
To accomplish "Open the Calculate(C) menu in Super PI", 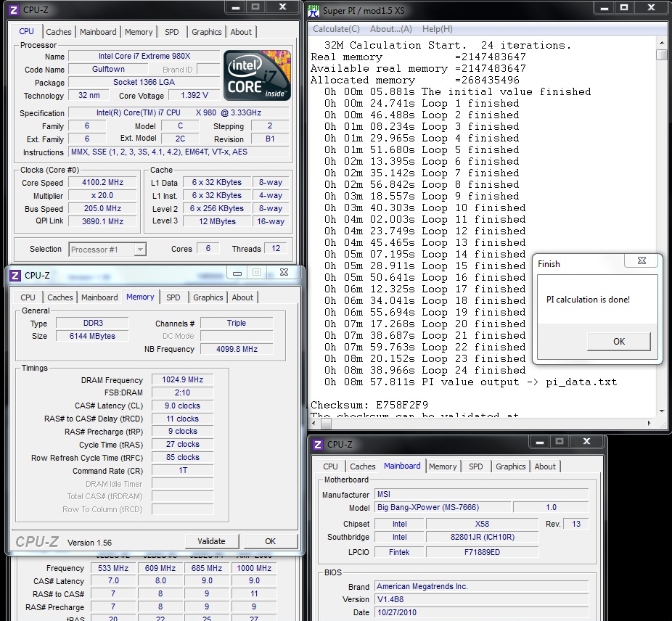I will click(x=336, y=29).
